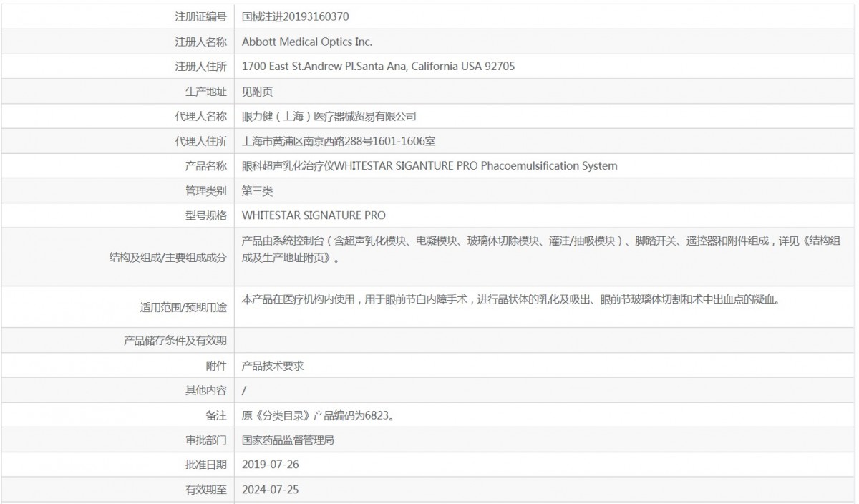Click the 型号规格 row label

coord(206,215)
